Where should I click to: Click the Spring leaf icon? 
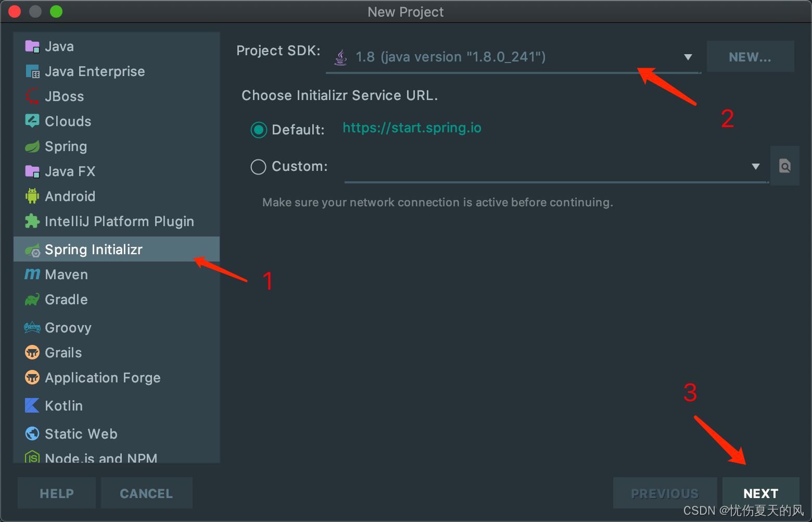point(32,146)
